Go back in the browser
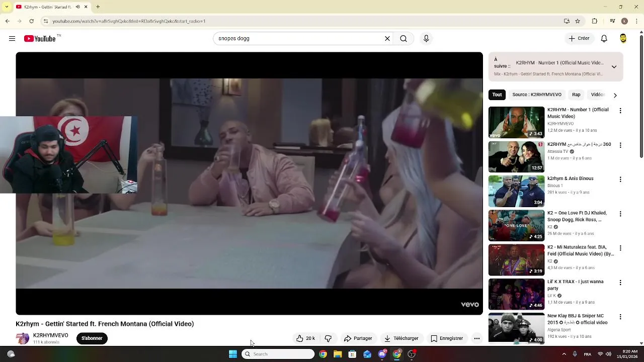644x362 pixels. (7, 21)
